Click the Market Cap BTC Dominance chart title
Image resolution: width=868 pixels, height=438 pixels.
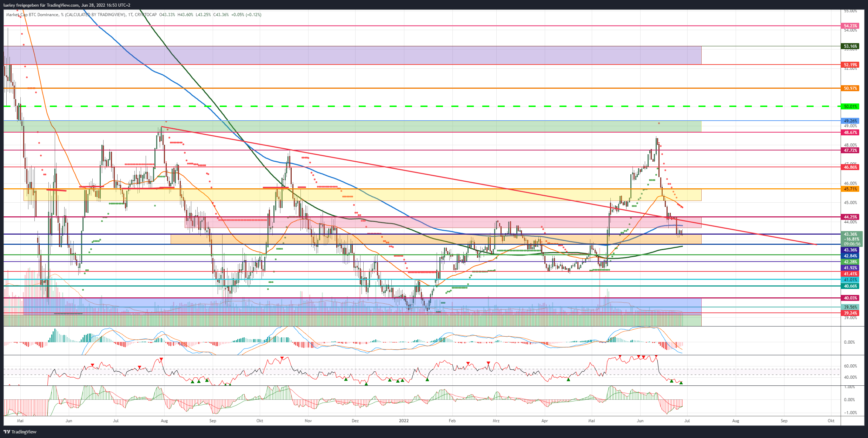pyautogui.click(x=33, y=15)
